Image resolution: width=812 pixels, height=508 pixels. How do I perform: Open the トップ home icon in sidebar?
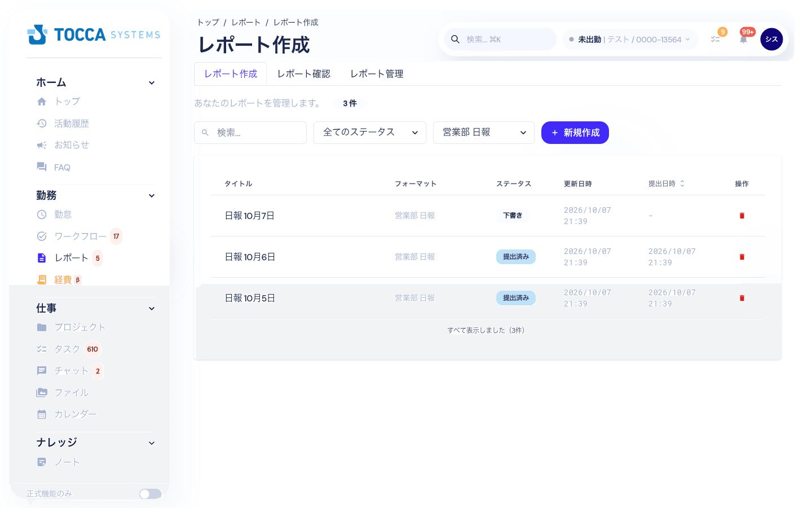[42, 102]
